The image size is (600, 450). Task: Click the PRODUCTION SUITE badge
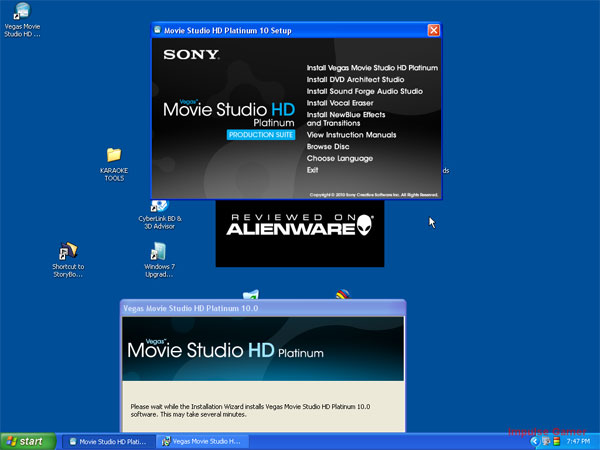coord(261,135)
